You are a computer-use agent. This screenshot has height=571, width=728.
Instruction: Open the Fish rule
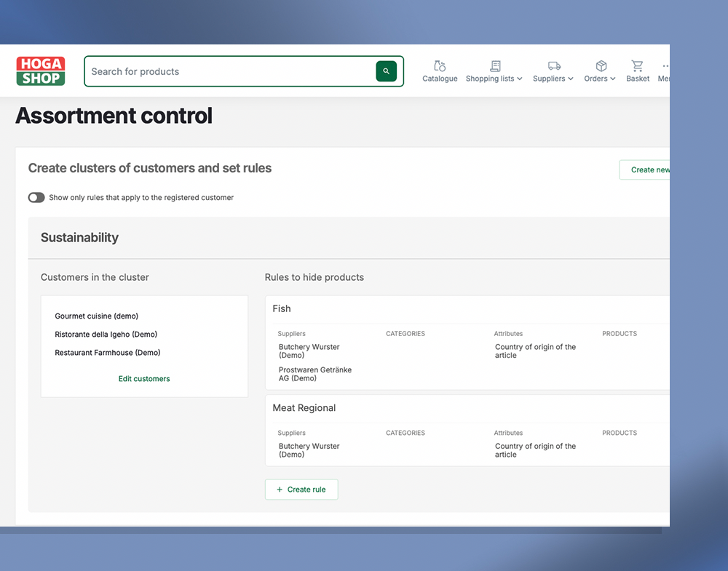point(282,309)
